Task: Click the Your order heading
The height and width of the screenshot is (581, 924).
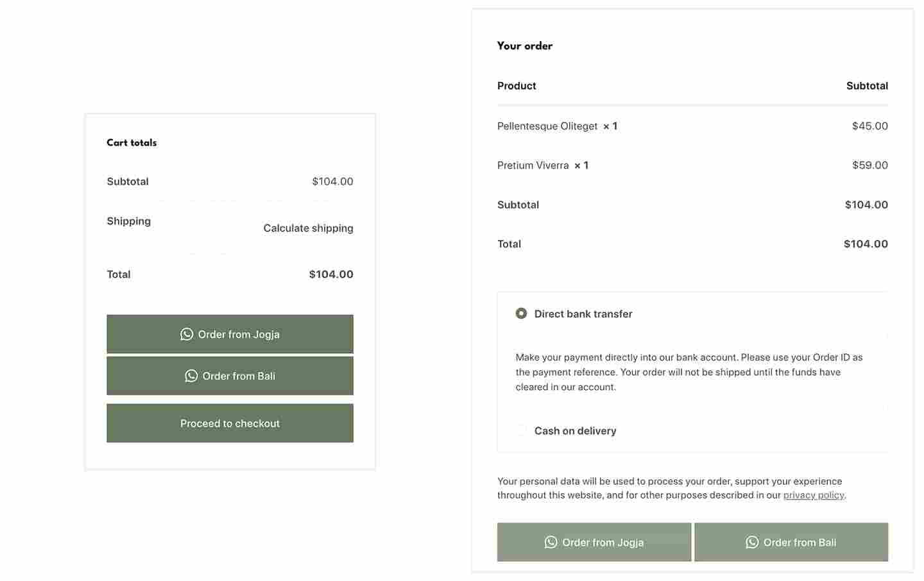Action: coord(524,46)
